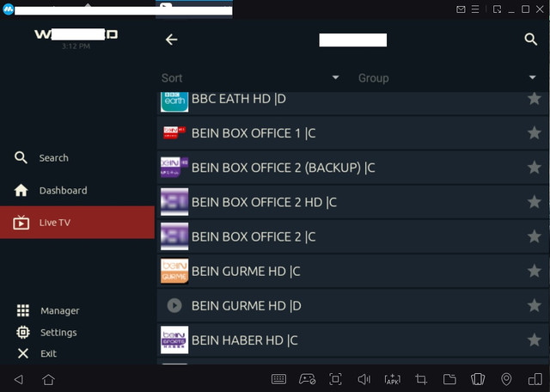Image resolution: width=550 pixels, height=392 pixels.
Task: Open emulator volume control
Action: [x=364, y=379]
